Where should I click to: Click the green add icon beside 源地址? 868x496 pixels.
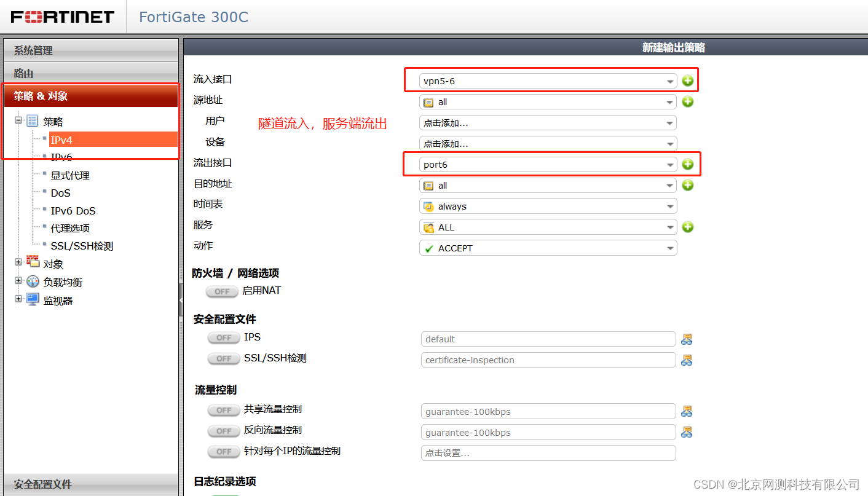(687, 101)
